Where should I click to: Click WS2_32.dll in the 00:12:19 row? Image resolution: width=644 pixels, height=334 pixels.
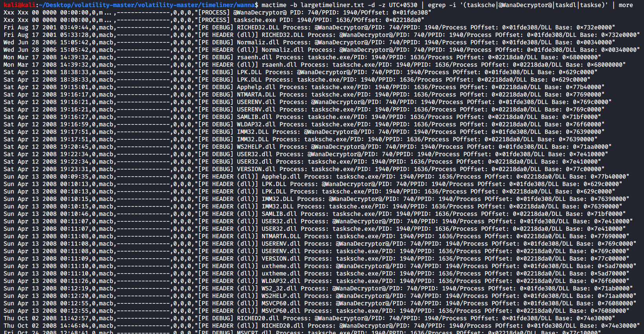[x=279, y=288]
